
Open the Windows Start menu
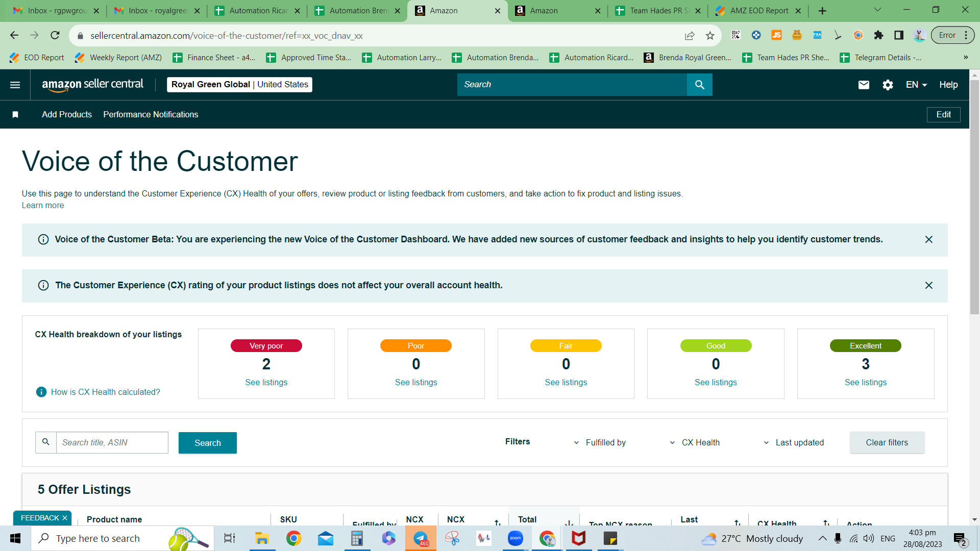click(x=15, y=538)
